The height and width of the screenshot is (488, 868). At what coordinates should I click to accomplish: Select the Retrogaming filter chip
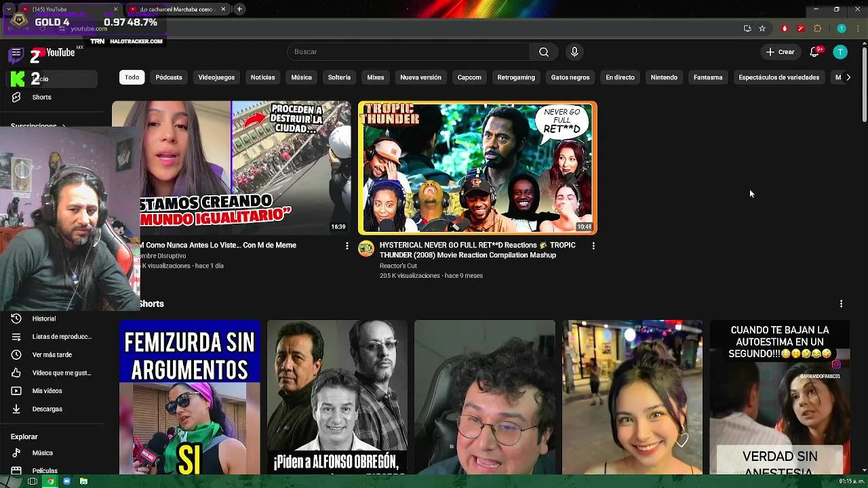pos(516,77)
